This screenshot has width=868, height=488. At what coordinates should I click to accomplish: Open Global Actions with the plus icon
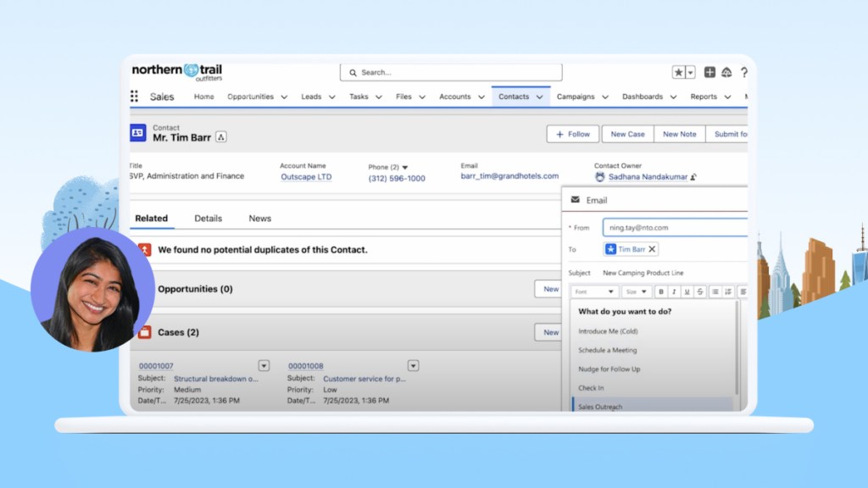tap(710, 73)
